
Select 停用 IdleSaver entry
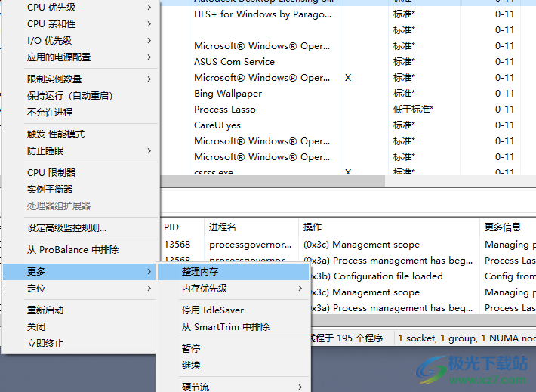tap(233, 310)
